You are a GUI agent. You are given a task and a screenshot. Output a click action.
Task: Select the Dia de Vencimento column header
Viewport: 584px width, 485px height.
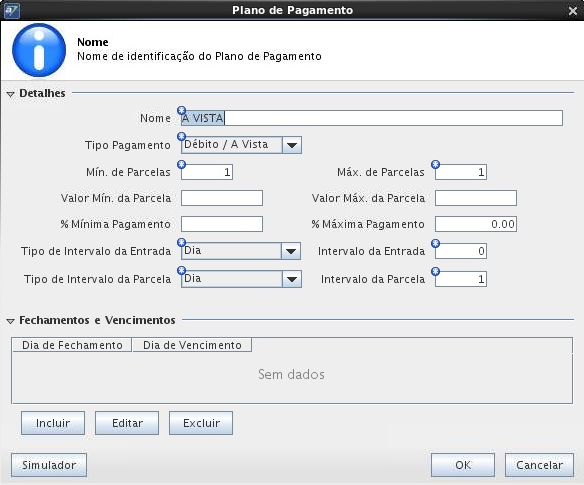[x=192, y=345]
